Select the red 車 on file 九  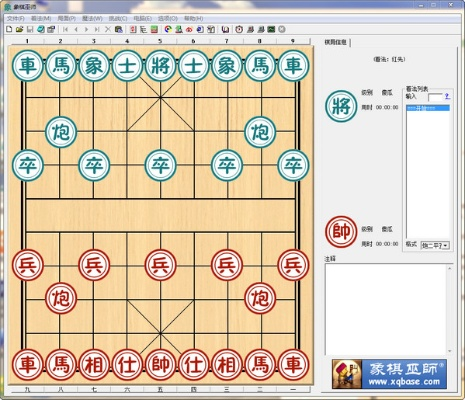coord(28,365)
